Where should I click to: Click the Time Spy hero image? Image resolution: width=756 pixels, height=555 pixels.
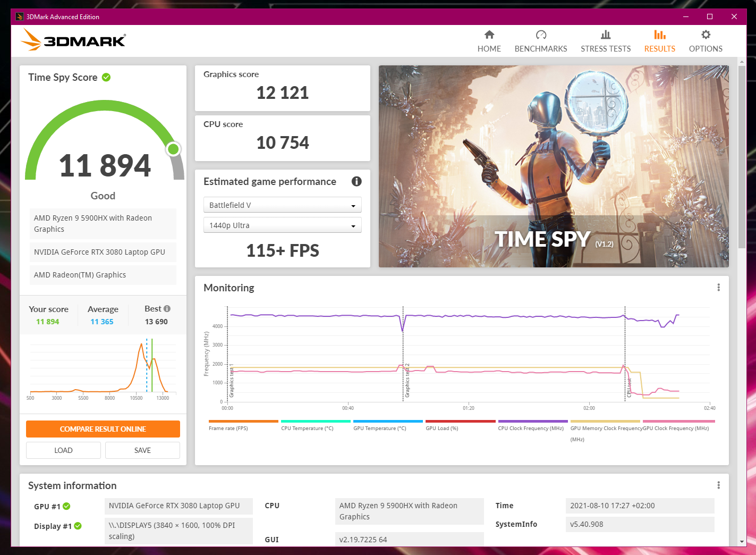point(554,166)
